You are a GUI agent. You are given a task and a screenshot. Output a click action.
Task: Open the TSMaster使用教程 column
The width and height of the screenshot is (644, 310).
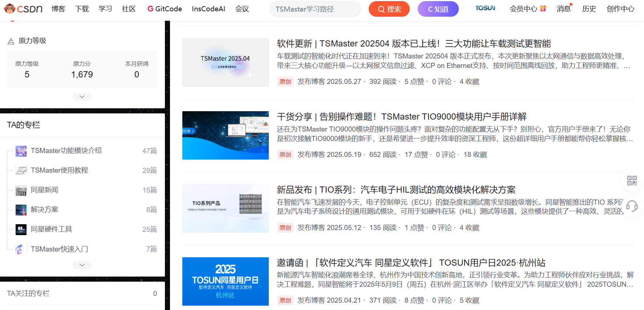tap(59, 170)
